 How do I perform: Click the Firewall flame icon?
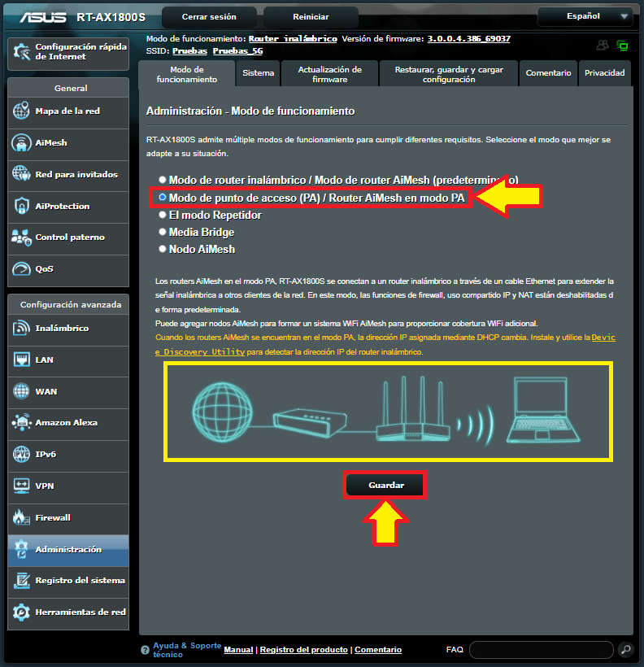[x=22, y=518]
